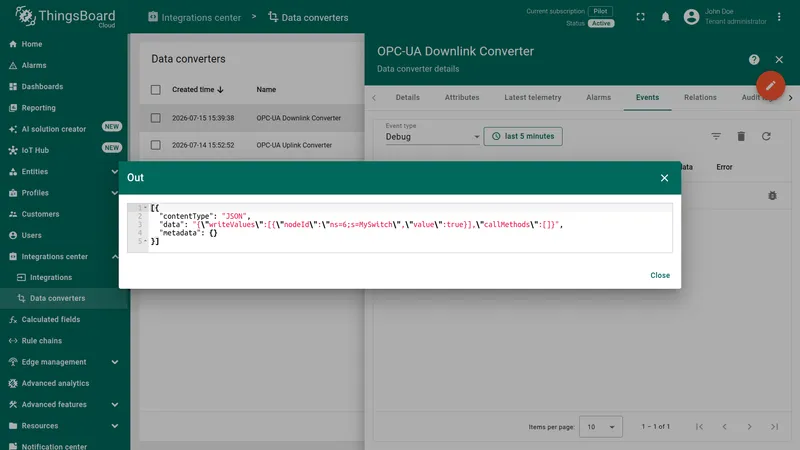Click the last 5 minutes time button
This screenshot has width=800, height=450.
(x=523, y=136)
